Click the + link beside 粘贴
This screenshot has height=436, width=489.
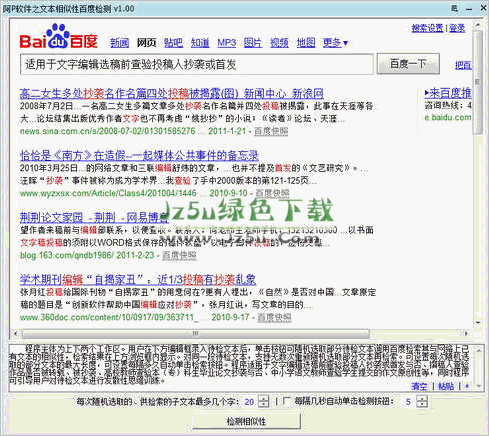tap(467, 386)
